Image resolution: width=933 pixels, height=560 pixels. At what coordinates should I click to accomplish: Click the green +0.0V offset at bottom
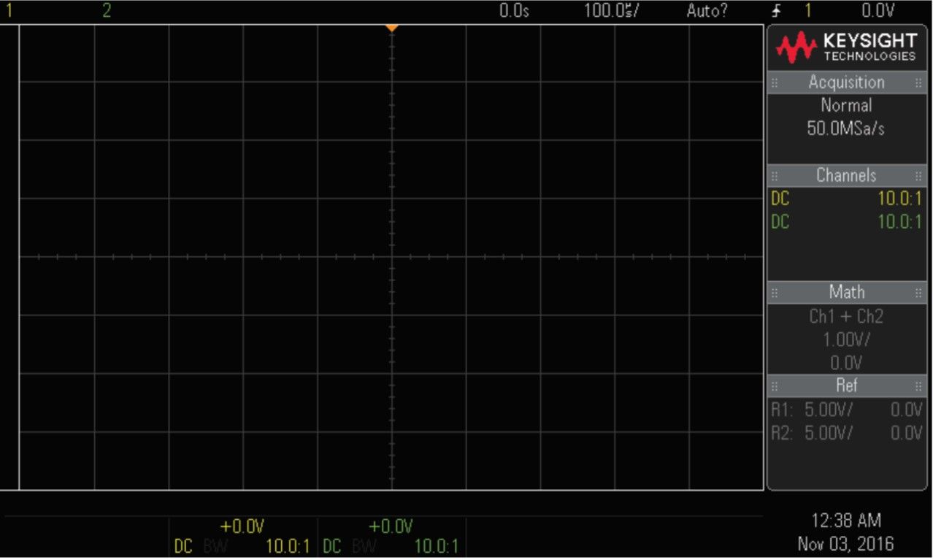[x=391, y=527]
